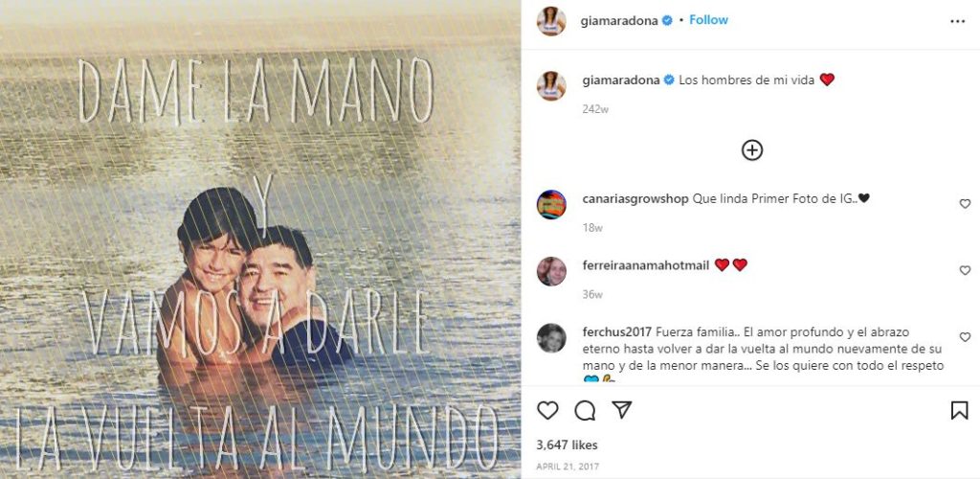Like ferchus2017's comment

(x=965, y=337)
